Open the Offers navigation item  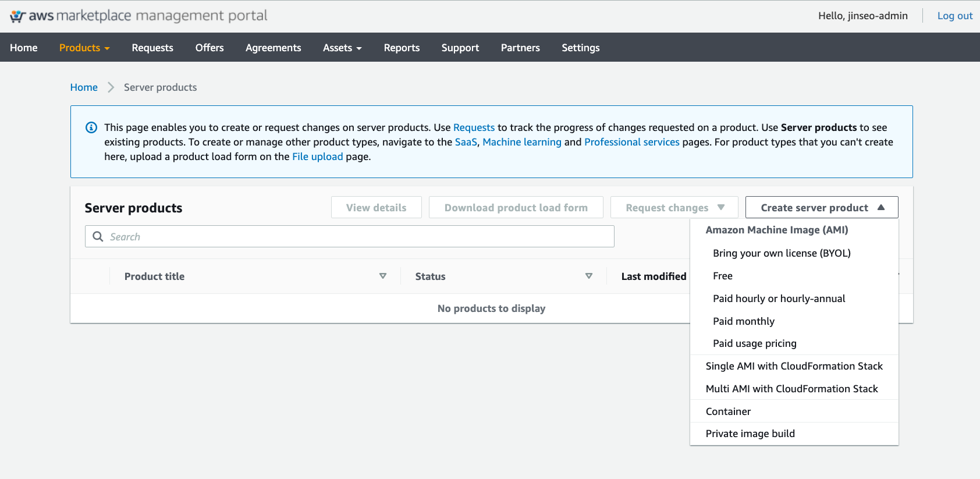(x=210, y=48)
